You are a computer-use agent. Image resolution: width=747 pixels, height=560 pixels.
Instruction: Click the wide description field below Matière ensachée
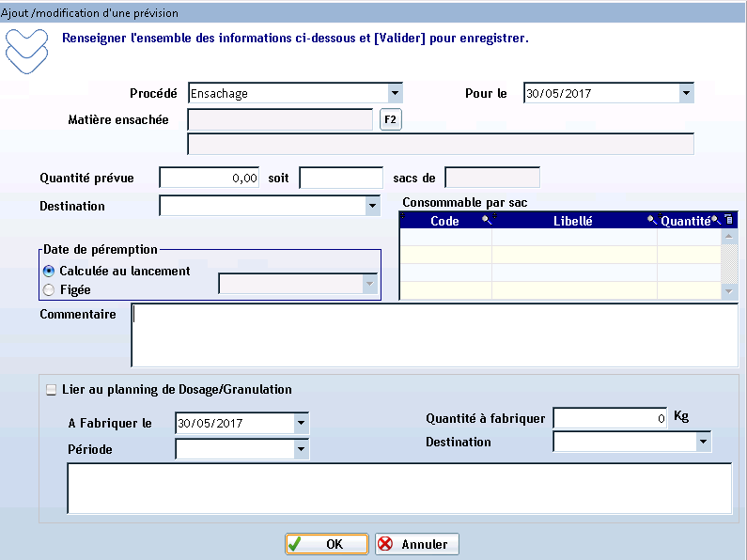(441, 144)
